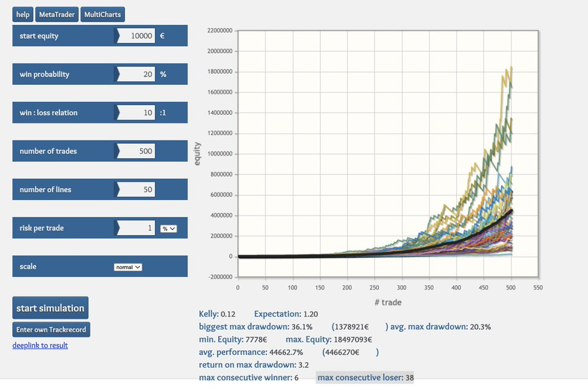
Task: Focus the win : loss relation input
Action: pyautogui.click(x=138, y=112)
